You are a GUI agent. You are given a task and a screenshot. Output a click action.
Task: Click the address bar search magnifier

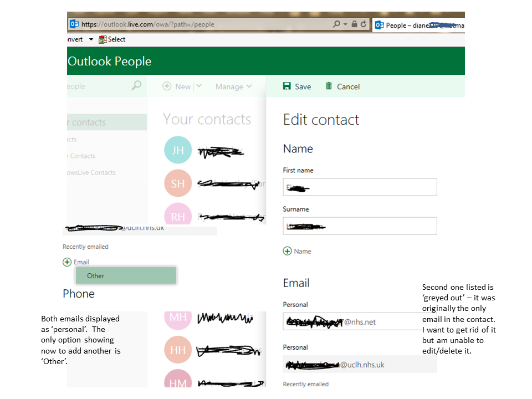pos(336,24)
